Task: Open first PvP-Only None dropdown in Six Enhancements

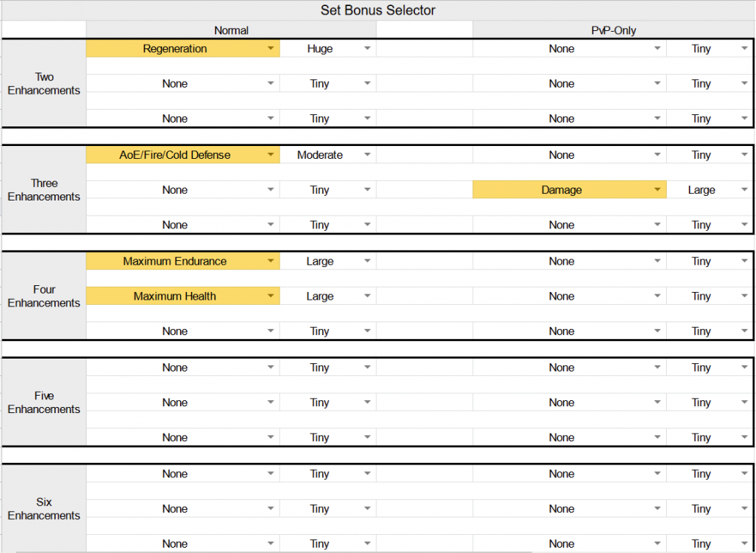Action: pyautogui.click(x=658, y=474)
